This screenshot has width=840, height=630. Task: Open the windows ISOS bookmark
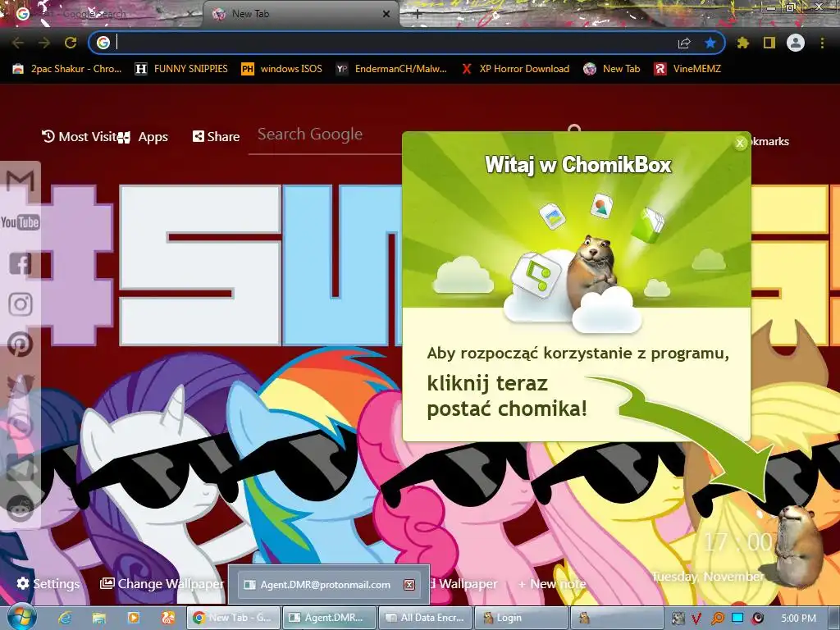282,69
